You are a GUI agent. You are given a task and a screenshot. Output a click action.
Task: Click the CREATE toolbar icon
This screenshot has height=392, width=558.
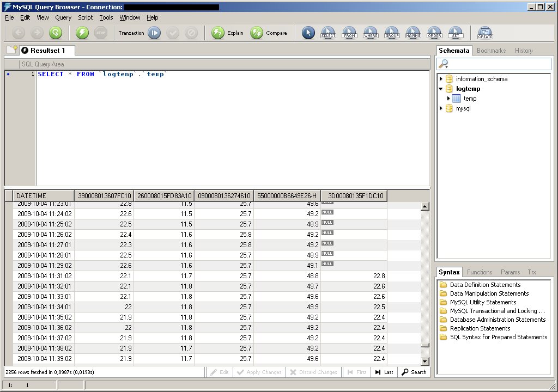coord(484,33)
